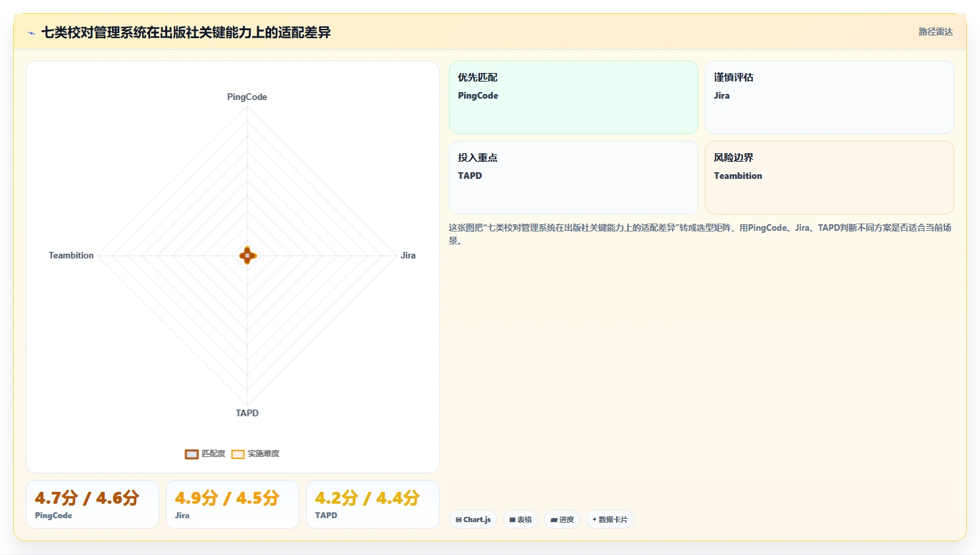
Task: Click the header icon beside the title
Action: (x=31, y=33)
